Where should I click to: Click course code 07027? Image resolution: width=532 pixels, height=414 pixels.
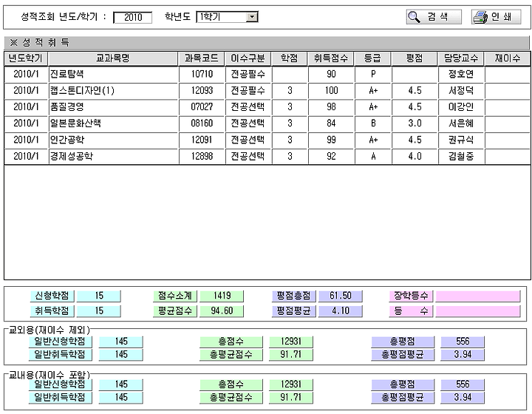click(x=202, y=107)
